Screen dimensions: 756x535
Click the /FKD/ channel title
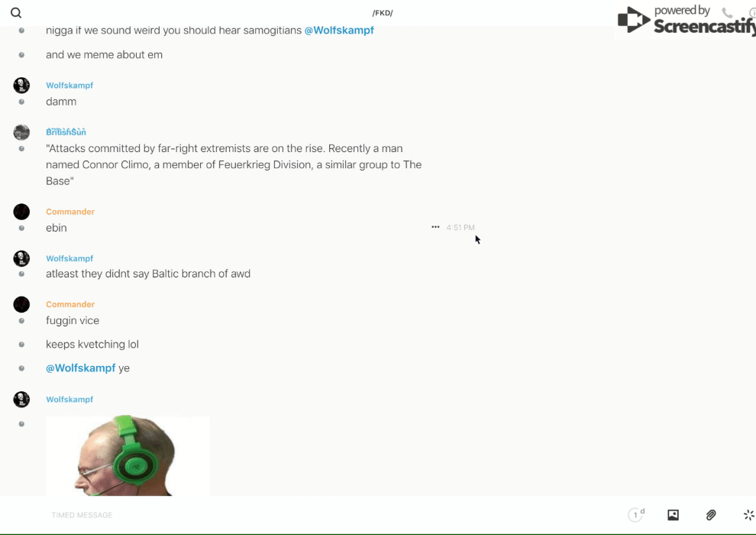(x=383, y=13)
